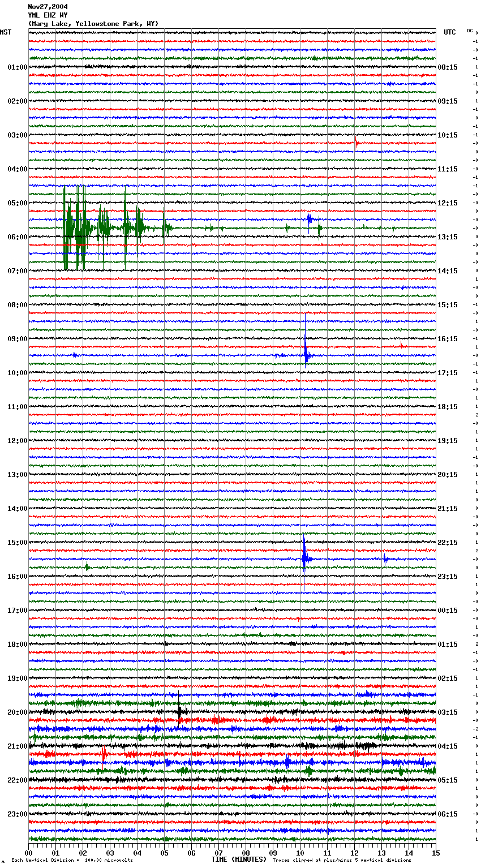Click the "MST" column header
481x868 pixels.
[6, 32]
